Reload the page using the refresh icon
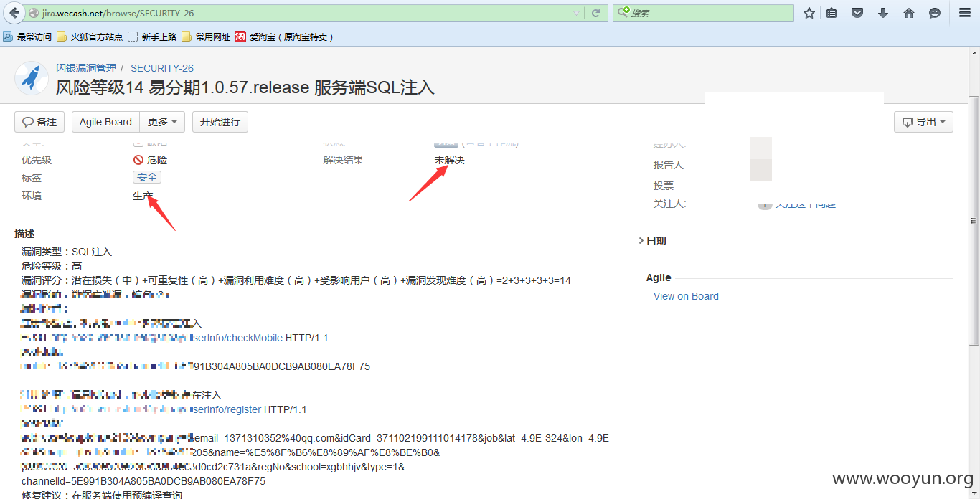 tap(595, 13)
